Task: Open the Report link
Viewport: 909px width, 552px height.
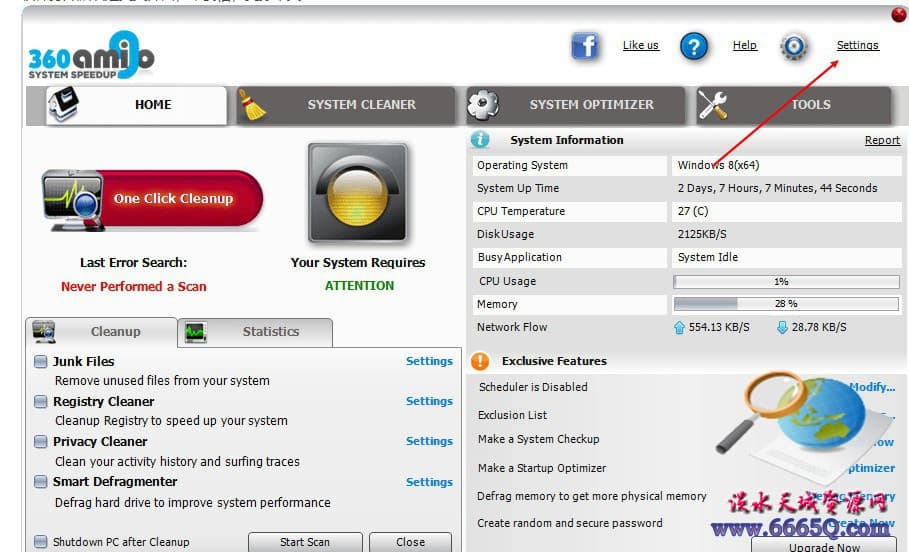Action: pos(882,140)
